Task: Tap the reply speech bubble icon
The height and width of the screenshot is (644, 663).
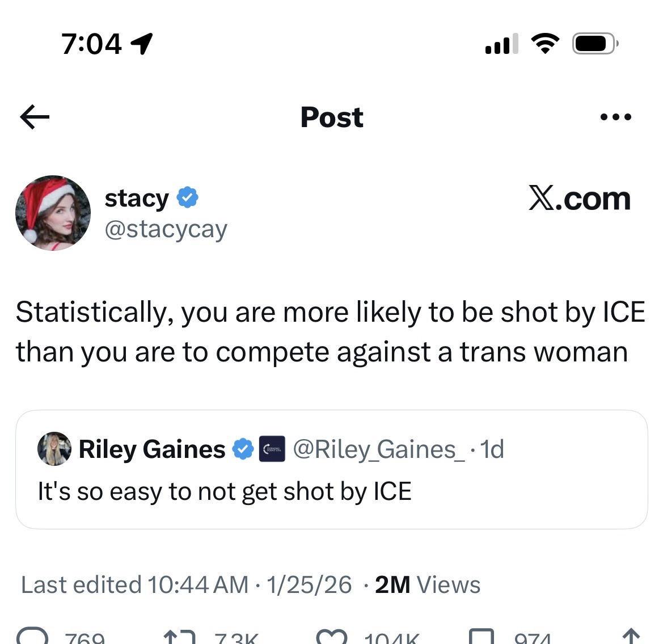Action: (x=33, y=637)
